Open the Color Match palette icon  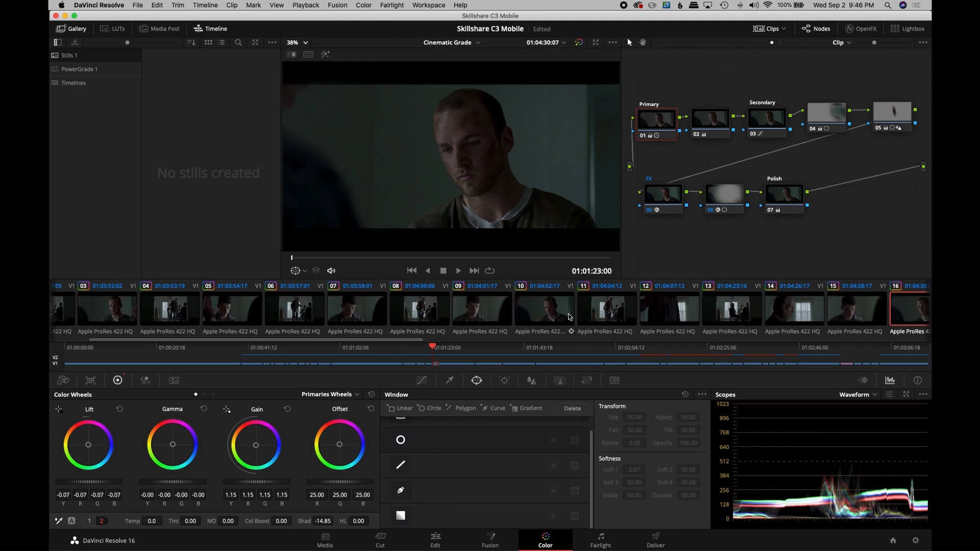(x=90, y=380)
